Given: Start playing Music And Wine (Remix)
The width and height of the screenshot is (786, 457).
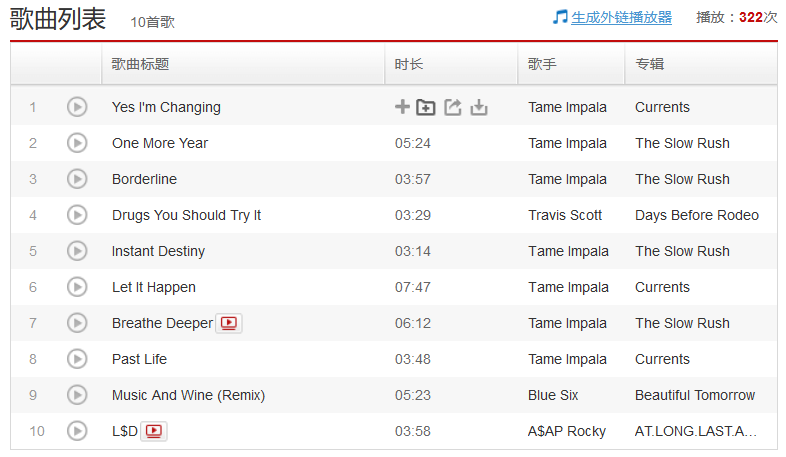Looking at the screenshot, I should point(77,395).
